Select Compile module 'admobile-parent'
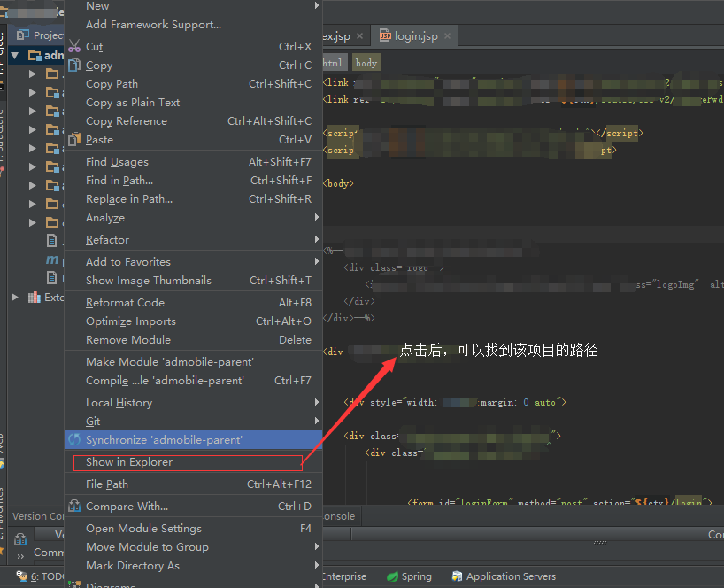The height and width of the screenshot is (588, 724). [x=194, y=381]
